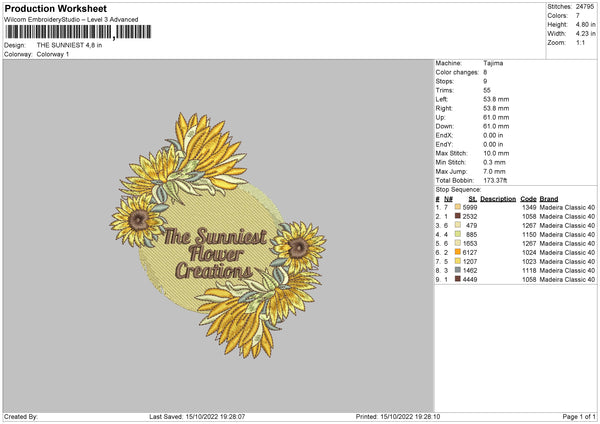This screenshot has width=600, height=424.
Task: Click the Page 1 of 1 indicator
Action: (579, 417)
